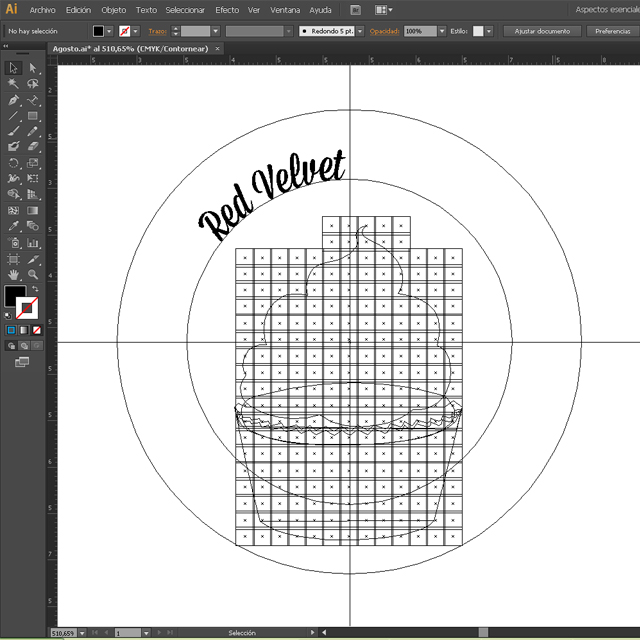This screenshot has width=640, height=640.
Task: Select the Magic Wand tool
Action: (13, 84)
